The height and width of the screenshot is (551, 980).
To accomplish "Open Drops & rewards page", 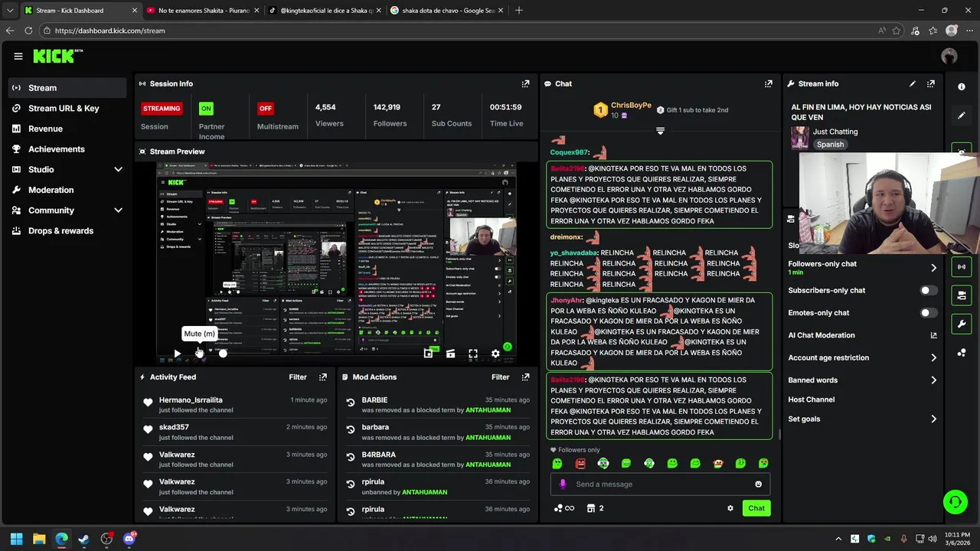I will point(67,230).
